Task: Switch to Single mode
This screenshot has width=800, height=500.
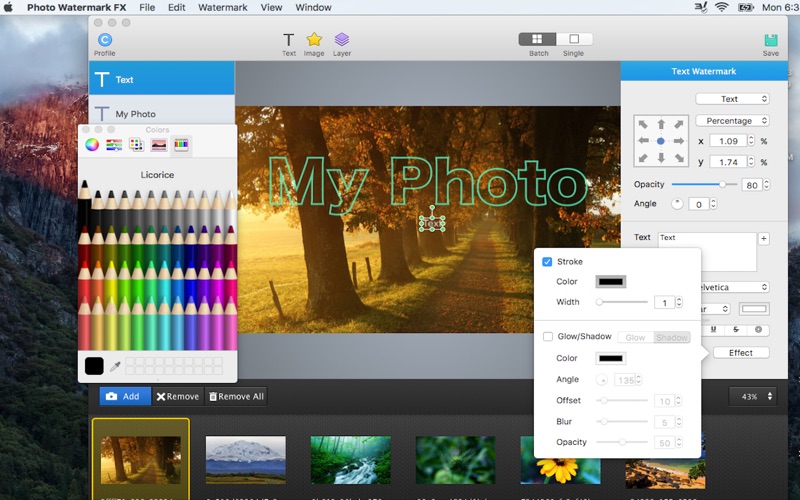Action: tap(574, 39)
